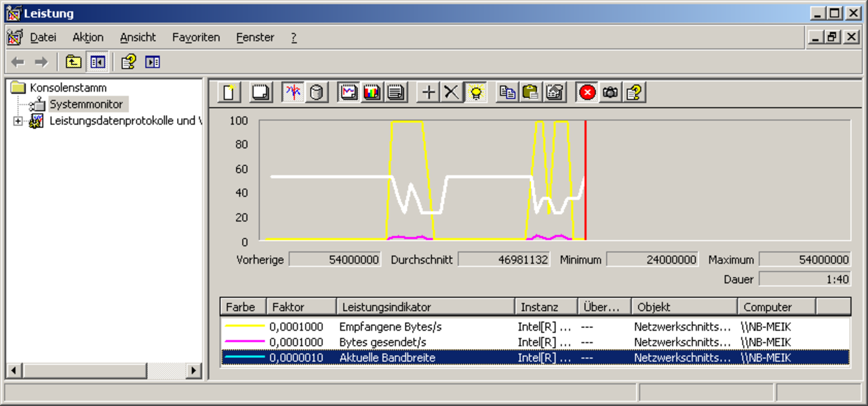Image resolution: width=868 pixels, height=406 pixels.
Task: Switch to histogram view icon
Action: tap(372, 92)
